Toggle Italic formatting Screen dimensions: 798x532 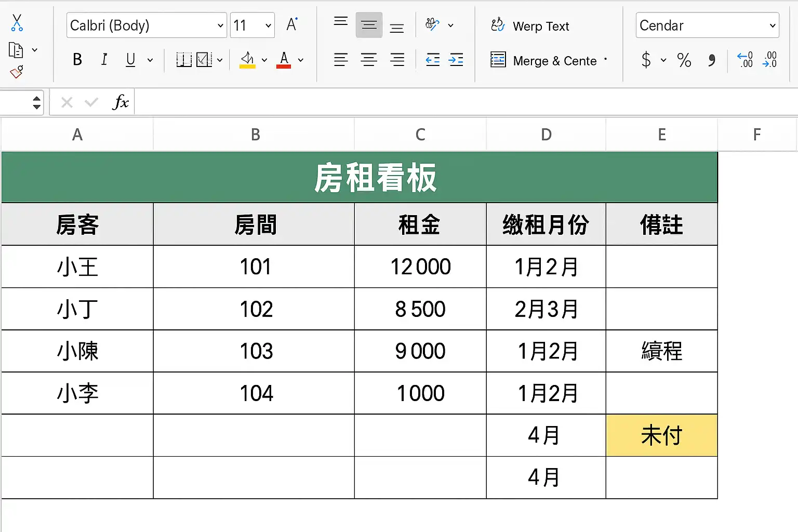coord(104,60)
